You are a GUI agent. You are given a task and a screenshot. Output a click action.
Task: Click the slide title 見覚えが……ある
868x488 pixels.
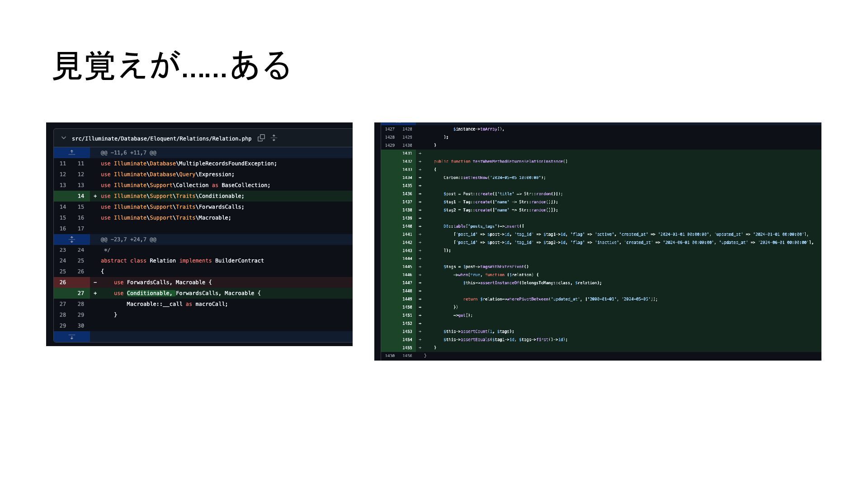(171, 66)
